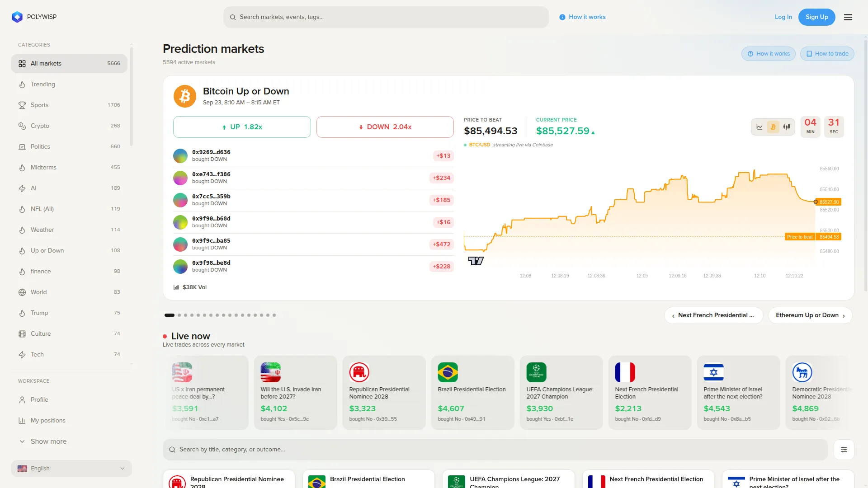The height and width of the screenshot is (488, 868).
Task: Go to previous market Next French Presidential
Action: 713,315
